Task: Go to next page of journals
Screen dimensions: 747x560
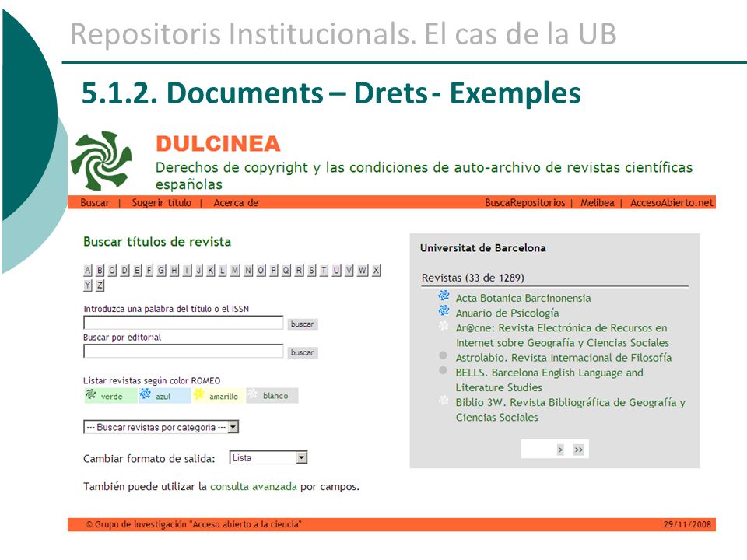Action: pos(560,450)
